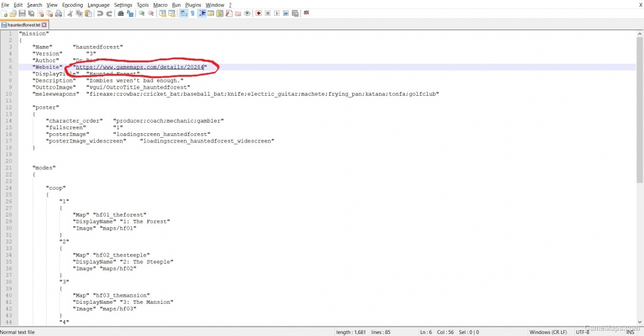Print the document with the printer icon
Image resolution: width=644 pixels, height=336 pixels.
click(58, 14)
